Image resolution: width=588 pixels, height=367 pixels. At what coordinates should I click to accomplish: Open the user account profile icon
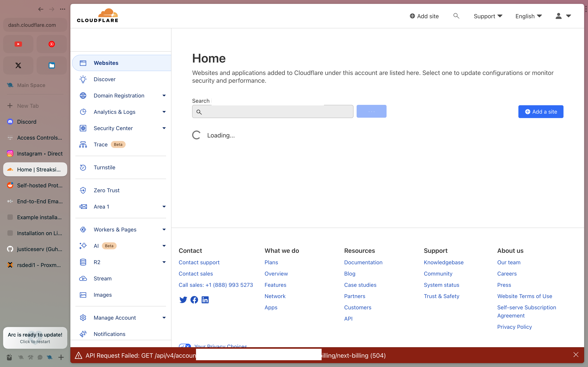[559, 16]
